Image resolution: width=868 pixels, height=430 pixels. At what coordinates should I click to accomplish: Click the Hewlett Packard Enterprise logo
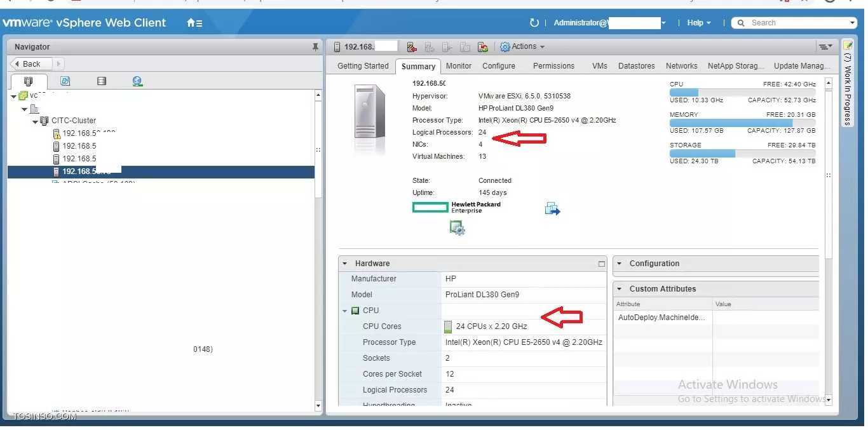pyautogui.click(x=457, y=207)
